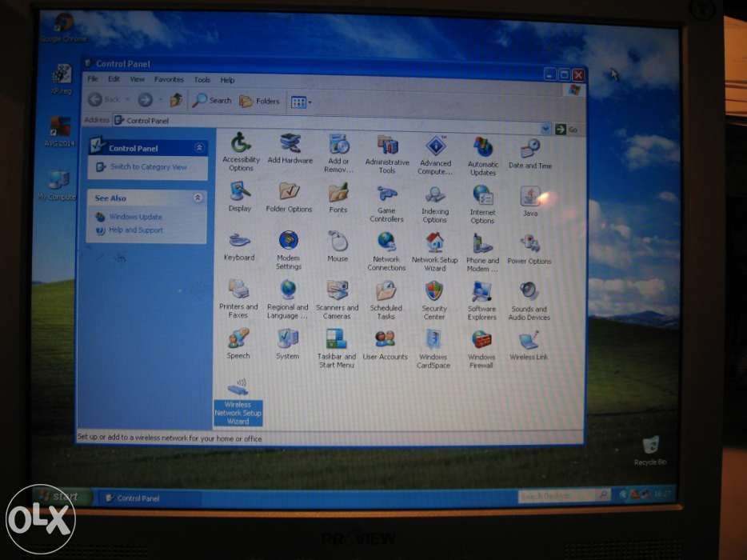This screenshot has width=747, height=560.
Task: Open Printers and Faxes
Action: (238, 298)
